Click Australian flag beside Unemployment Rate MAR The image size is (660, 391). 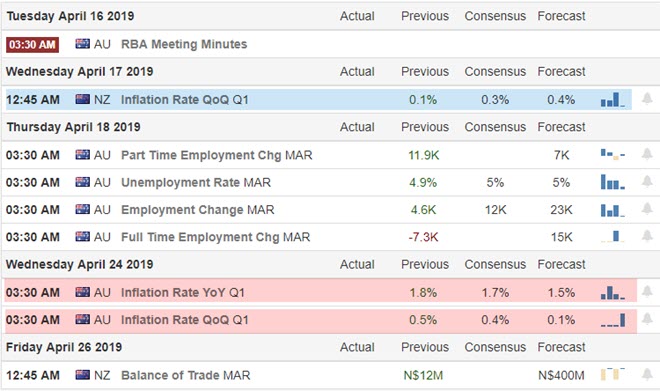(x=82, y=182)
